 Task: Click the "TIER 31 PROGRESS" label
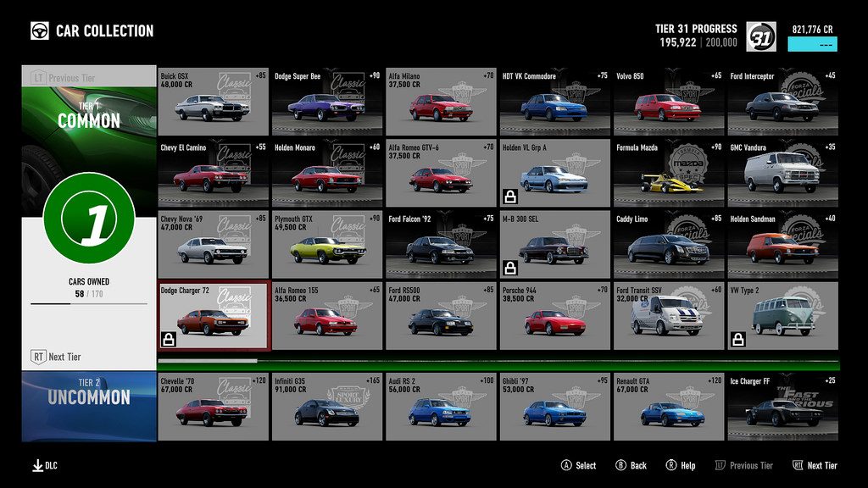[697, 29]
